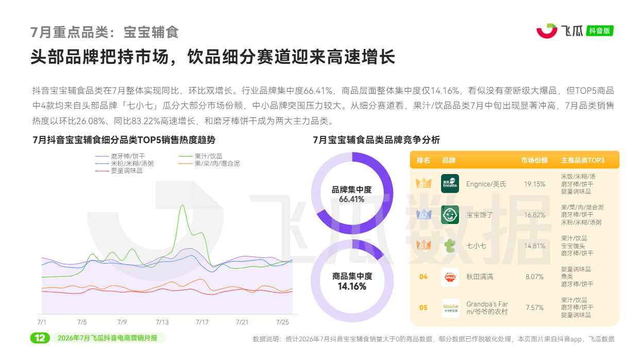Click the 7/1 x-axis date label

coord(42,322)
